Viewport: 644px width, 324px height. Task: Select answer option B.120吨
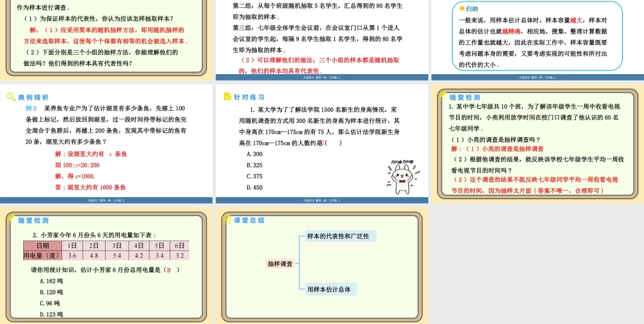point(52,292)
